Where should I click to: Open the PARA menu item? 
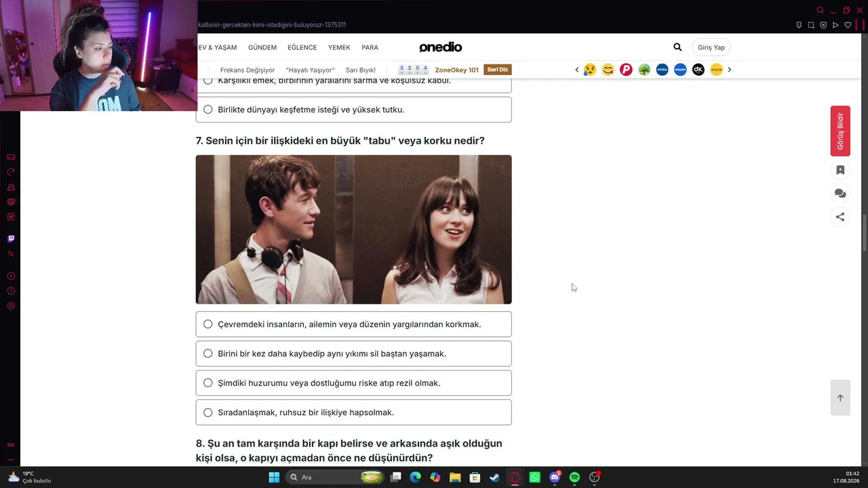click(370, 47)
